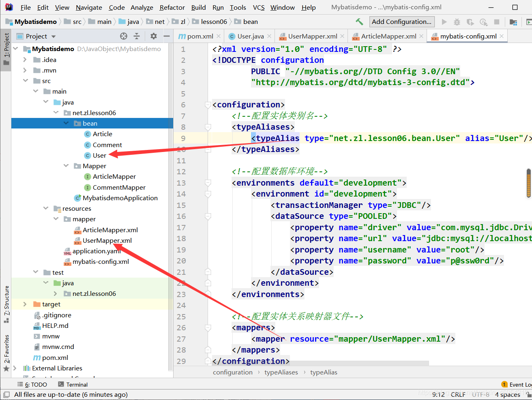This screenshot has width=532, height=400.
Task: Open the Refactor menu
Action: 172,7
